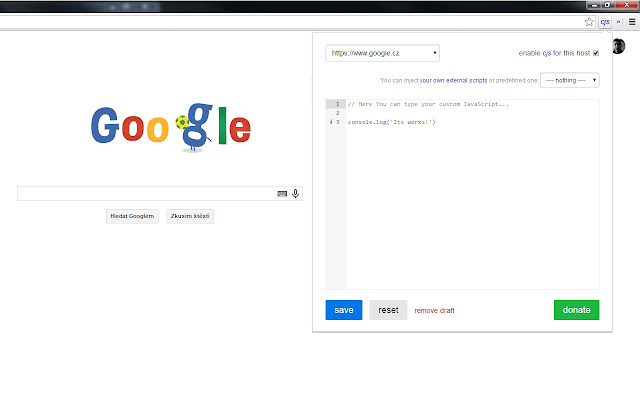Toggle enable cjs for this host checkbox
Viewport: 640px width, 400px height.
(596, 53)
